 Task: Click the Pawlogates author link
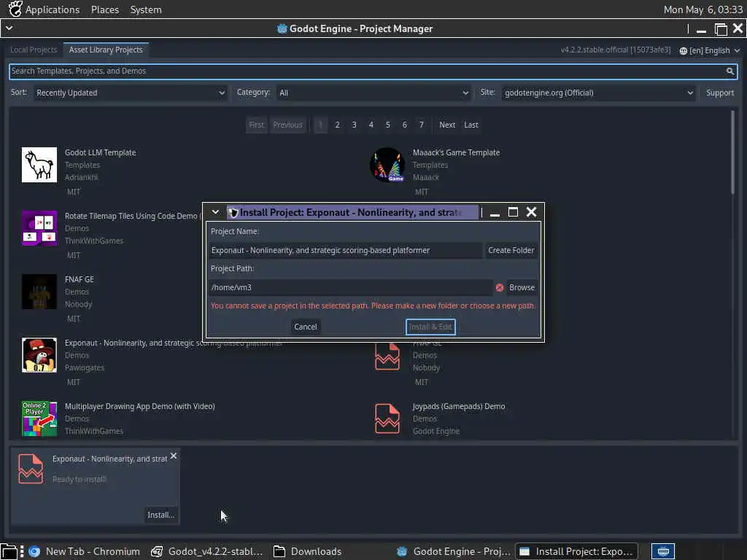[x=85, y=367]
